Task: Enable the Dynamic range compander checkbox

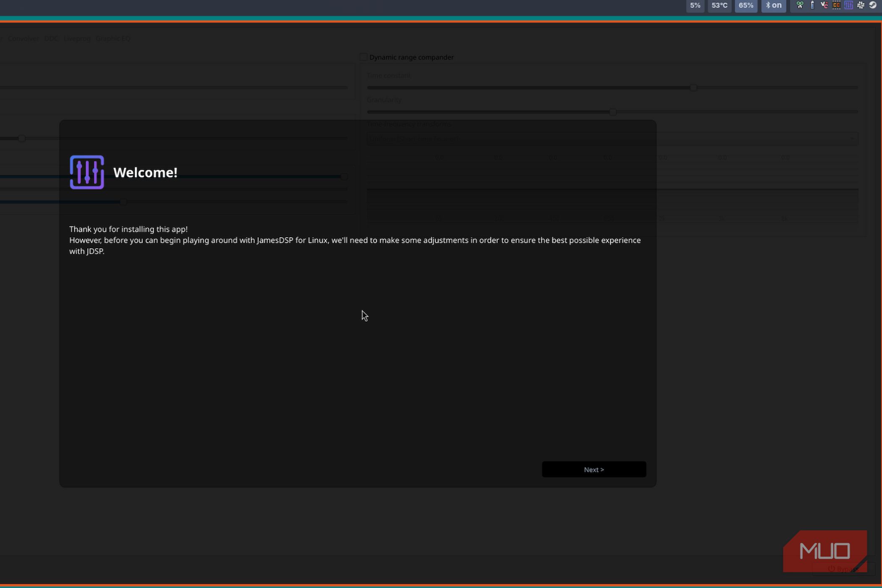Action: click(x=364, y=57)
